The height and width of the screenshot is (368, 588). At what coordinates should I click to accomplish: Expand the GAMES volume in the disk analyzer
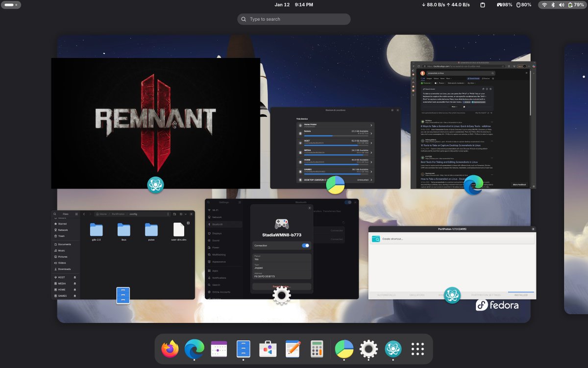(336, 171)
